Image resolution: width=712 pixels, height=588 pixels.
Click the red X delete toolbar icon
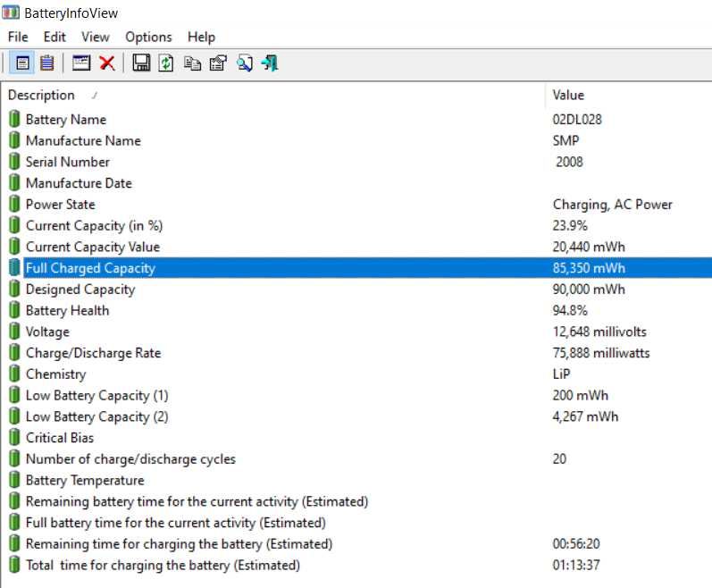pos(107,63)
